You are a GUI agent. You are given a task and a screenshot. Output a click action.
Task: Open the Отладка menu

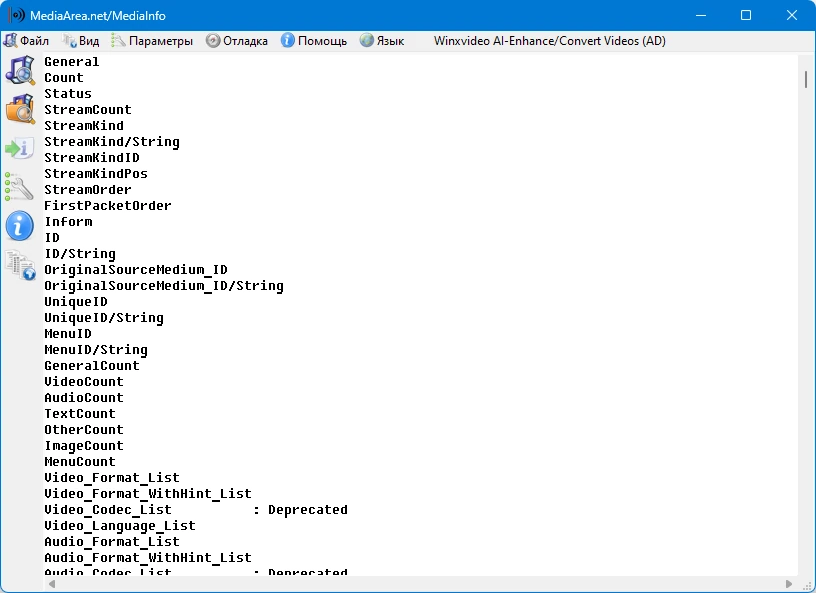(x=237, y=41)
